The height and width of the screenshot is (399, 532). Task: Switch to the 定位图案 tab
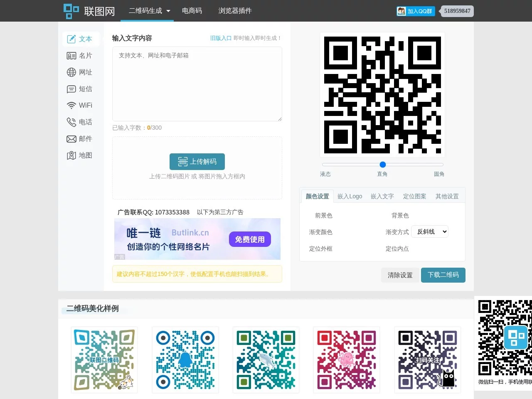pyautogui.click(x=414, y=196)
